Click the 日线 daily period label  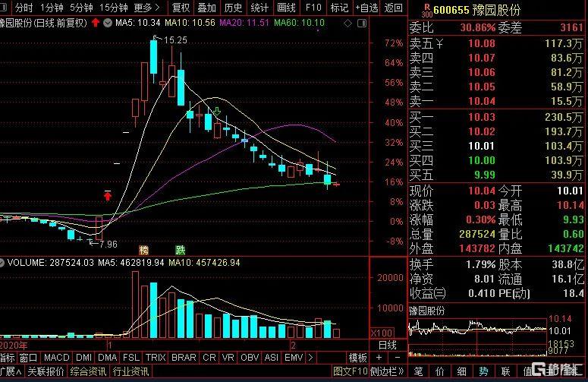pos(388,346)
